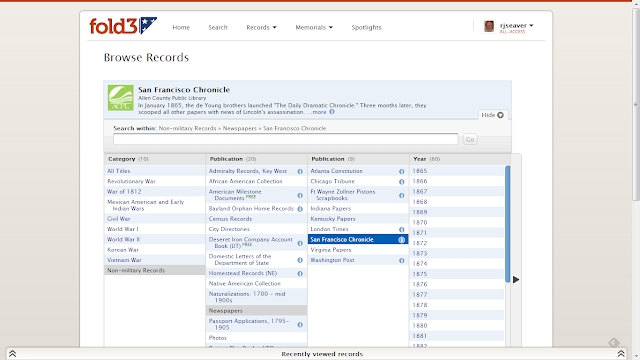Open Spotlights page

point(367,27)
